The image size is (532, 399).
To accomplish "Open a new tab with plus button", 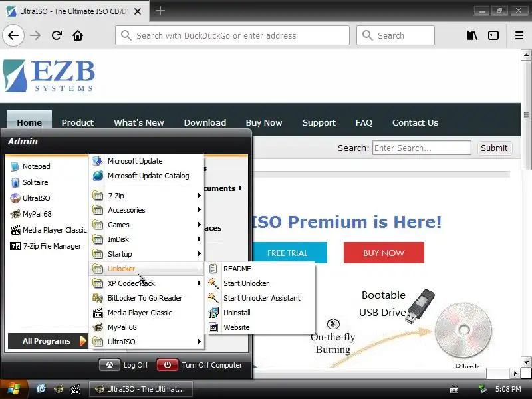I will (160, 11).
